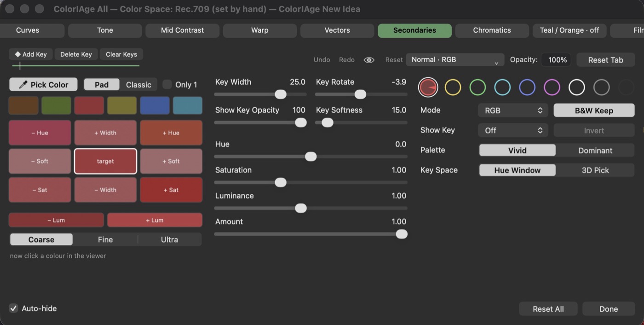Screen dimensions: 644x325
Task: Select the red color key circle
Action: point(428,87)
